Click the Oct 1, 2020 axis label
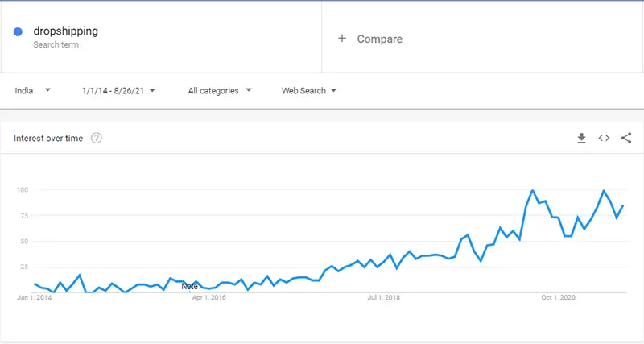Screen dimensions: 644x344 point(558,297)
